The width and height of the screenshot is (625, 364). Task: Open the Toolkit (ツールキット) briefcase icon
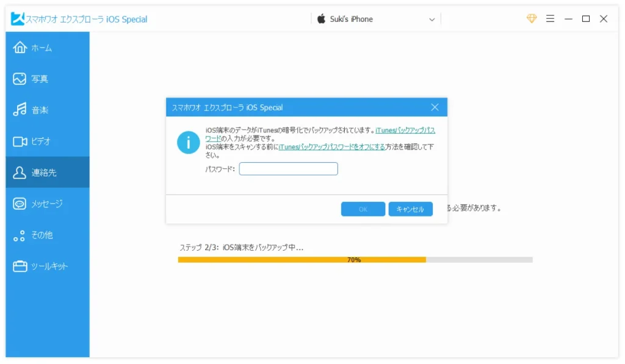(x=20, y=266)
